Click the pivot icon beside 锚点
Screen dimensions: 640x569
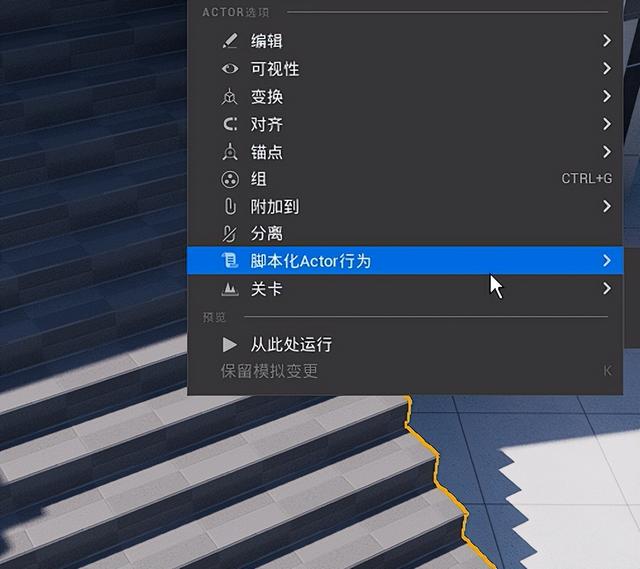230,151
